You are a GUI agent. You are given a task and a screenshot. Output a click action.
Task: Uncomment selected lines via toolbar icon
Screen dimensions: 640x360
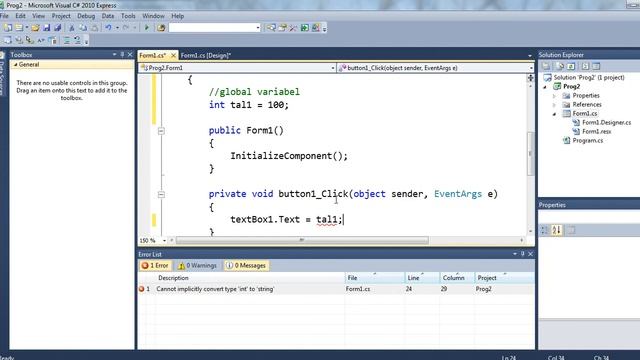tap(77, 40)
